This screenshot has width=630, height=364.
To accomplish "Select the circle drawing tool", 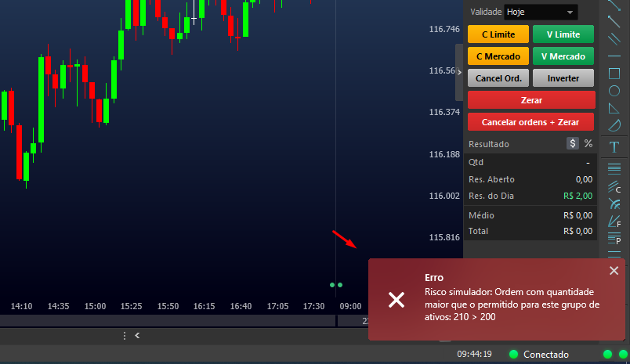I will (x=614, y=91).
